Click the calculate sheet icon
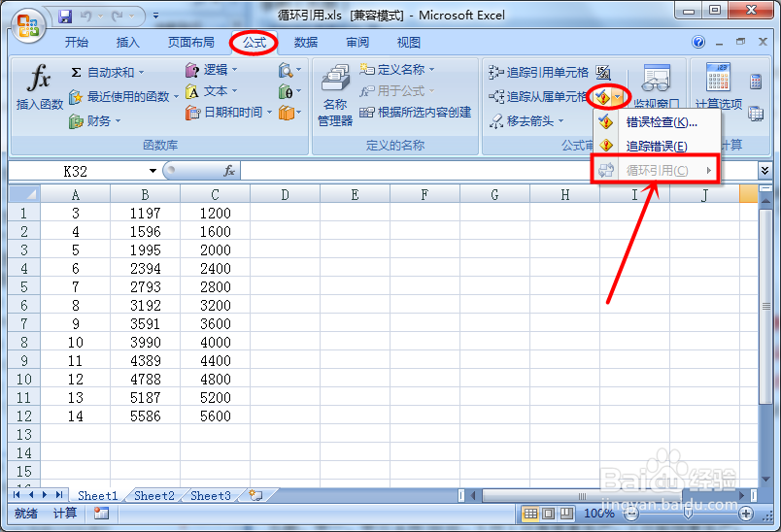Screen dimensions: 781x532 click(x=756, y=114)
